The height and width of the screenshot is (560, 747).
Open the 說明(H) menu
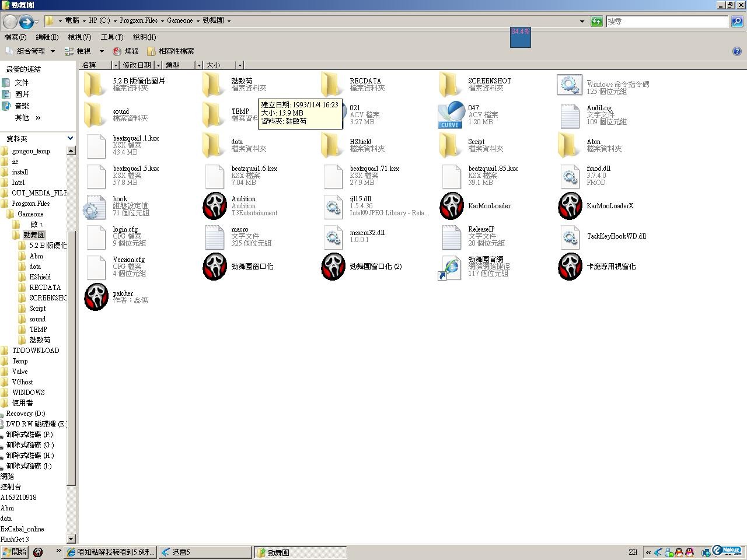[x=144, y=37]
